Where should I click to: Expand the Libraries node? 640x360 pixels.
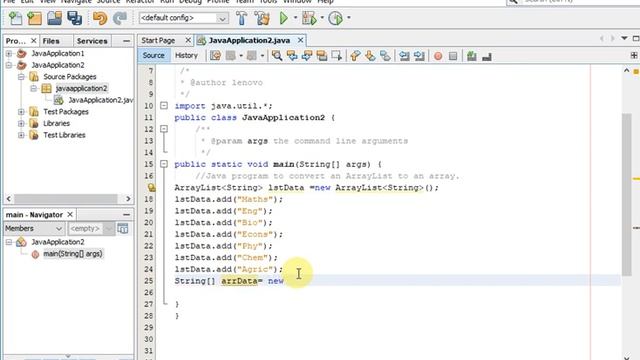coord(21,123)
